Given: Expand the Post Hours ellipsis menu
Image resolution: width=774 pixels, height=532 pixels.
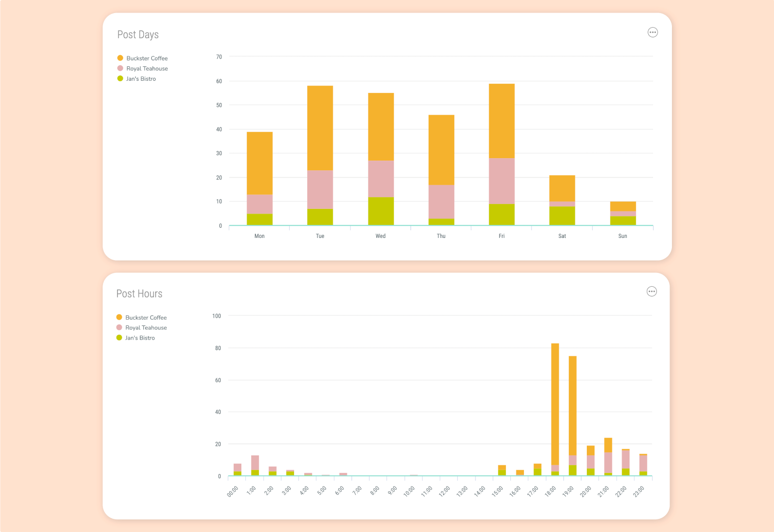Looking at the screenshot, I should click(x=652, y=291).
